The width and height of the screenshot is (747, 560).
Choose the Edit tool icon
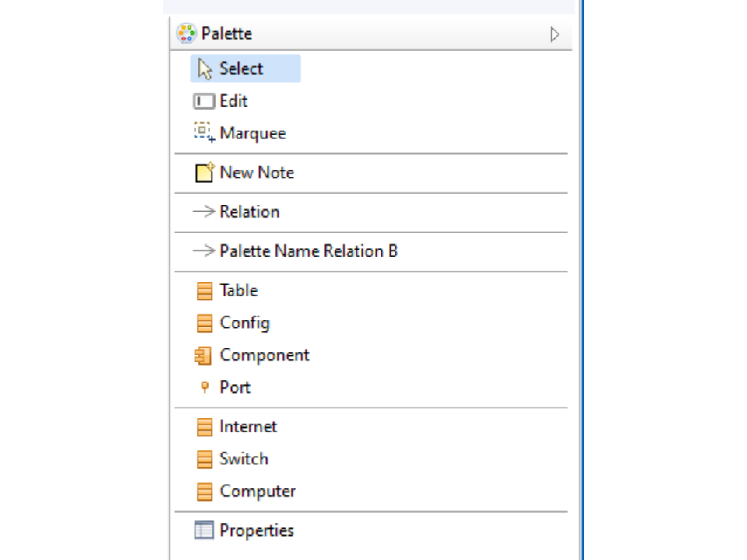click(204, 101)
